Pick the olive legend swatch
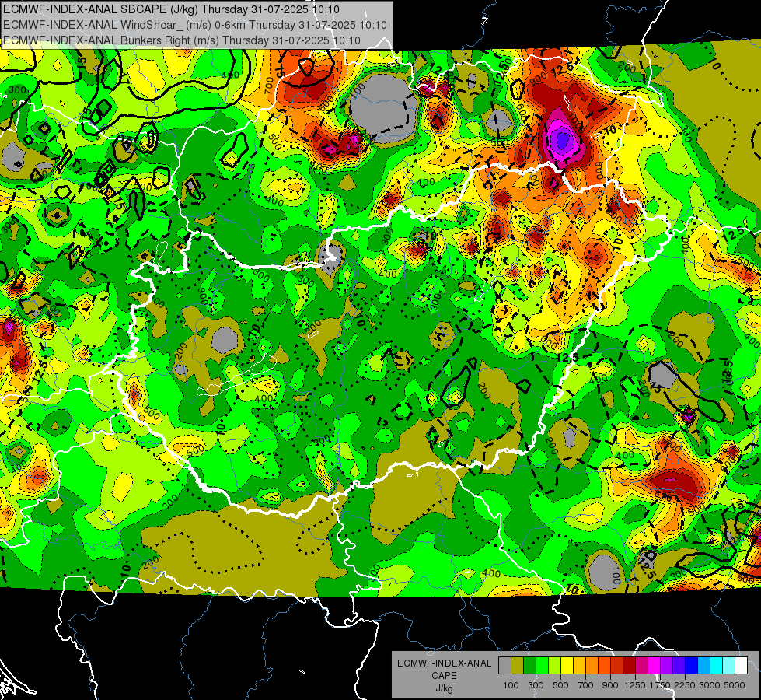The width and height of the screenshot is (761, 700). click(x=518, y=665)
